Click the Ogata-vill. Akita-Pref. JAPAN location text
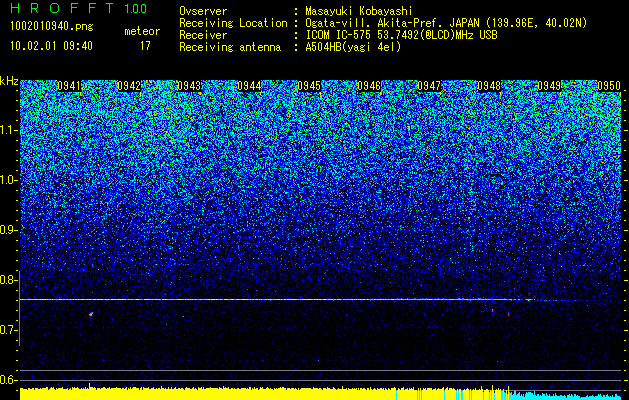The width and height of the screenshot is (629, 400). point(446,23)
